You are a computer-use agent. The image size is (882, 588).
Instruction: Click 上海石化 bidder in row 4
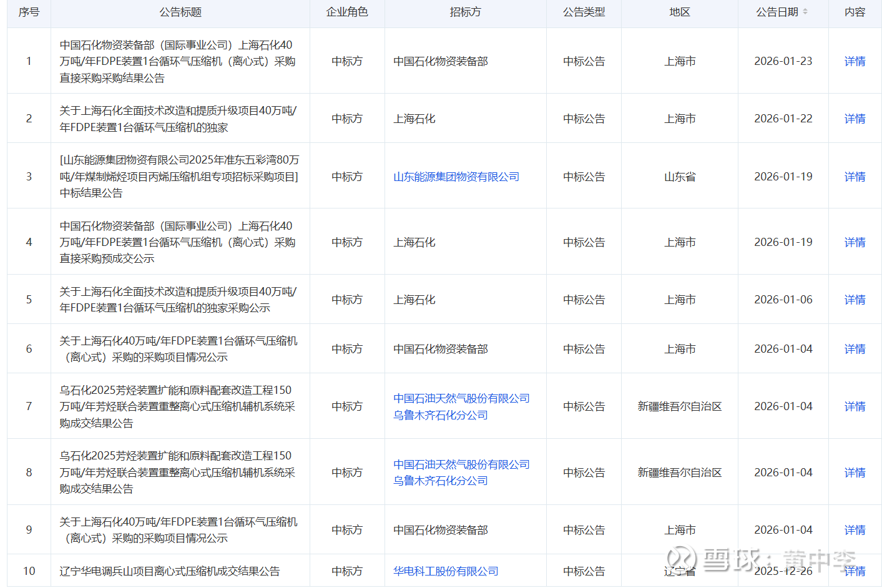414,242
